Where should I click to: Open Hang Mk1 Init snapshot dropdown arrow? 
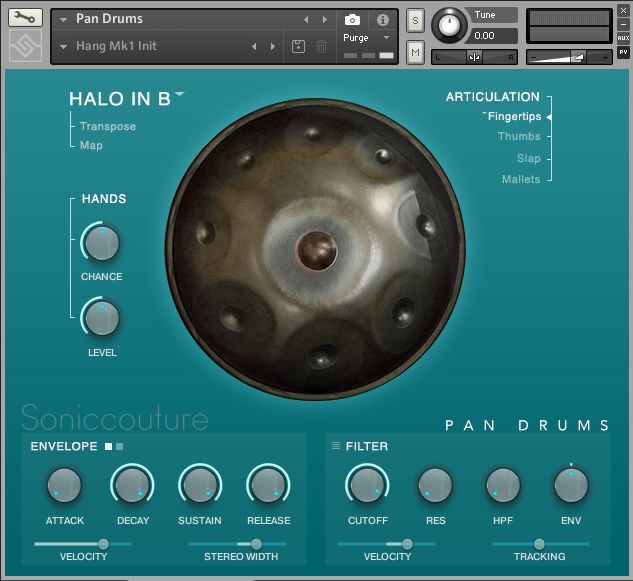[63, 46]
